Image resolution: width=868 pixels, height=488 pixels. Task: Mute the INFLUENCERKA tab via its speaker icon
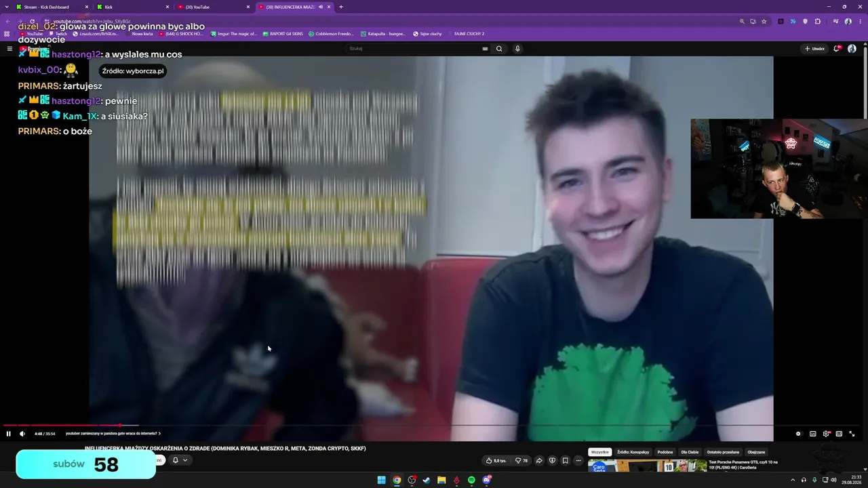point(321,7)
